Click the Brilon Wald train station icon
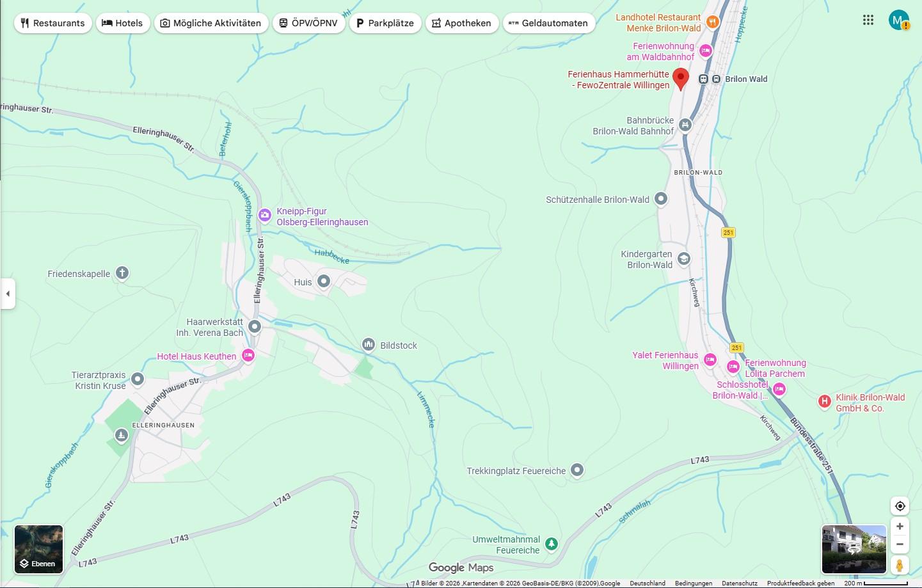Viewport: 922px width, 588px height. (703, 79)
